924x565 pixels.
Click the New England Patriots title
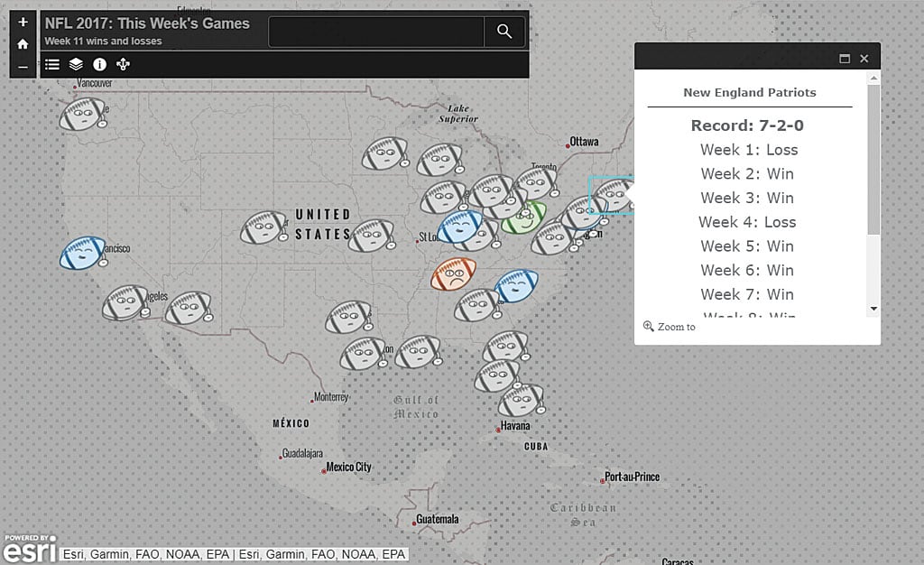750,92
